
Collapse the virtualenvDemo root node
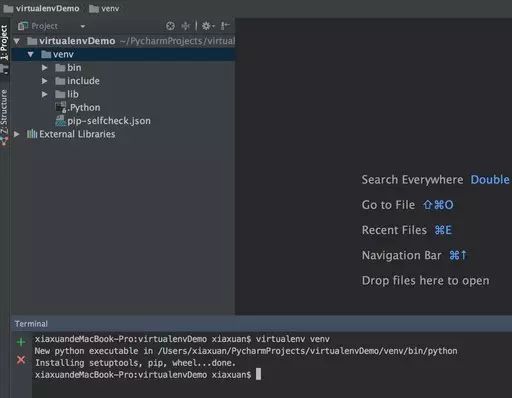tap(17, 41)
